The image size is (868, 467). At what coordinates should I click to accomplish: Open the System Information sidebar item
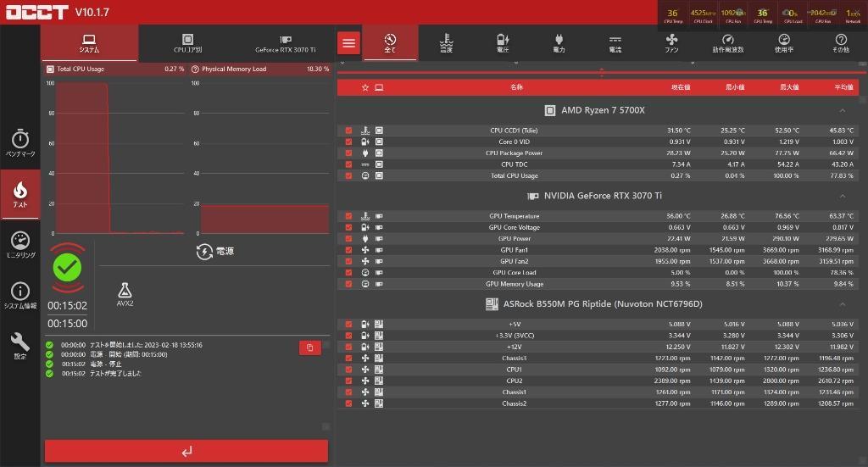tap(20, 296)
